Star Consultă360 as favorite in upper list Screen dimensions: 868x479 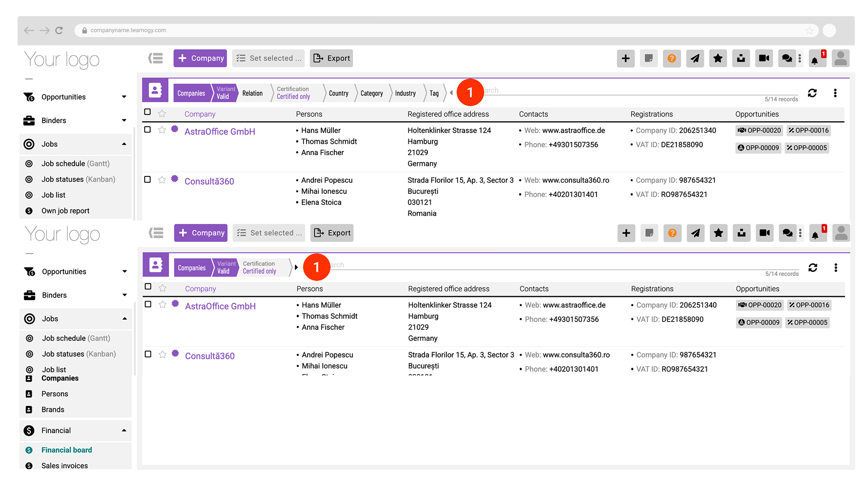162,180
